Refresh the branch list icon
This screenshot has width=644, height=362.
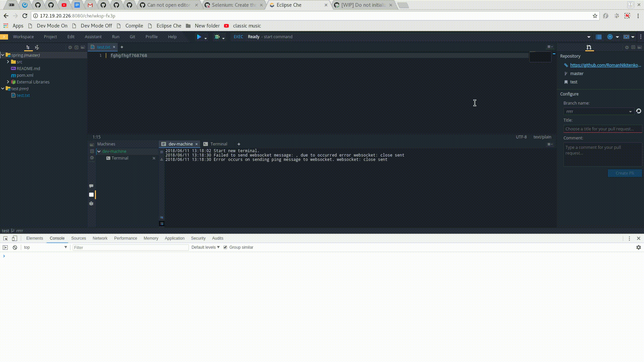638,111
